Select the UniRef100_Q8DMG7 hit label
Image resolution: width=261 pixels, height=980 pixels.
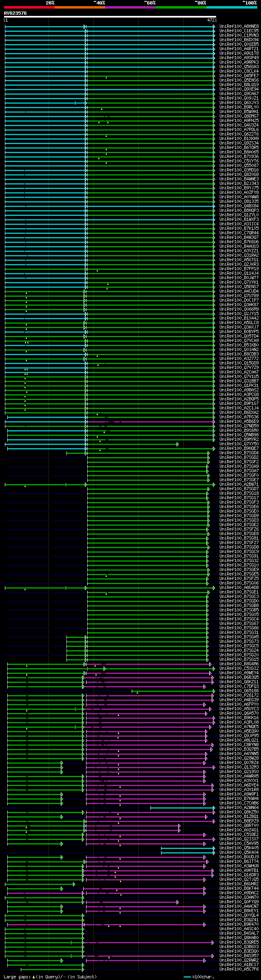(239, 116)
